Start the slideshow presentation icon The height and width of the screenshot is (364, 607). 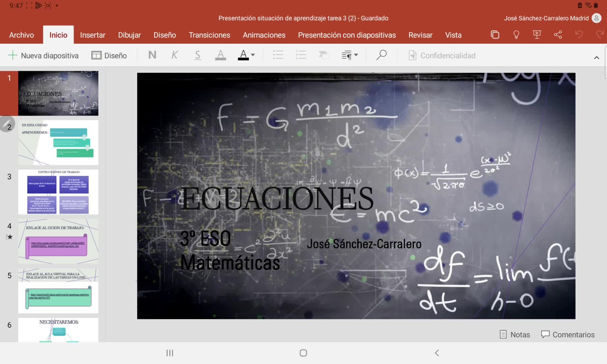pos(537,35)
